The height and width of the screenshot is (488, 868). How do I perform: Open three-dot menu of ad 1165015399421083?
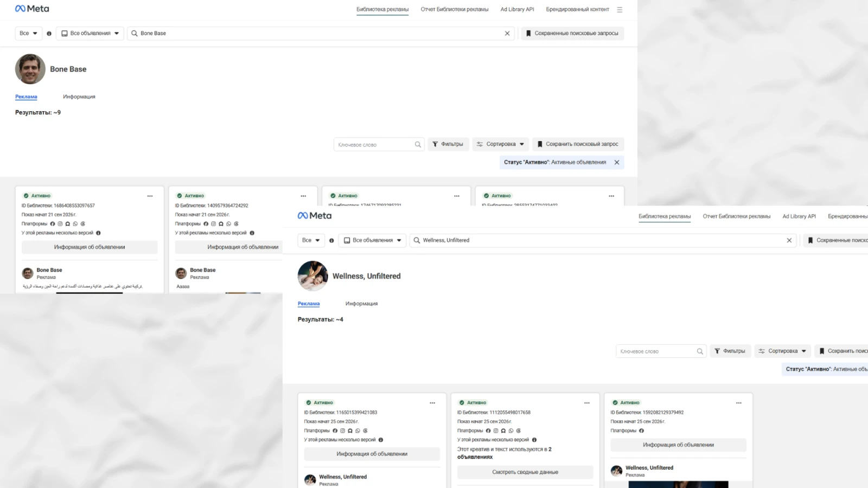(x=432, y=403)
